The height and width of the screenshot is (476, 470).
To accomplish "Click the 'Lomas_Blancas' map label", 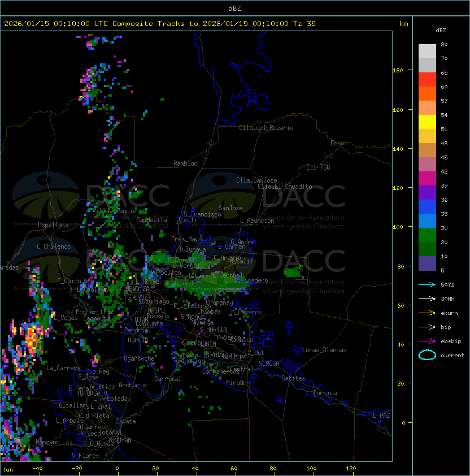I will 324,350.
